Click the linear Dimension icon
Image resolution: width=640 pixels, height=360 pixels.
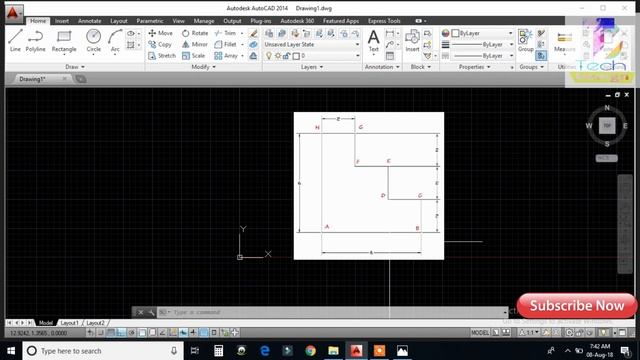tap(390, 33)
